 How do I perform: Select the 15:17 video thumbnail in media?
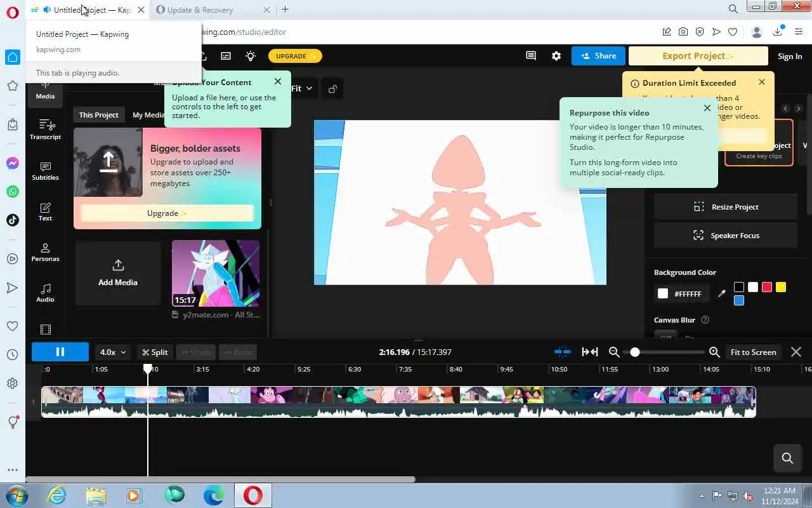(216, 273)
